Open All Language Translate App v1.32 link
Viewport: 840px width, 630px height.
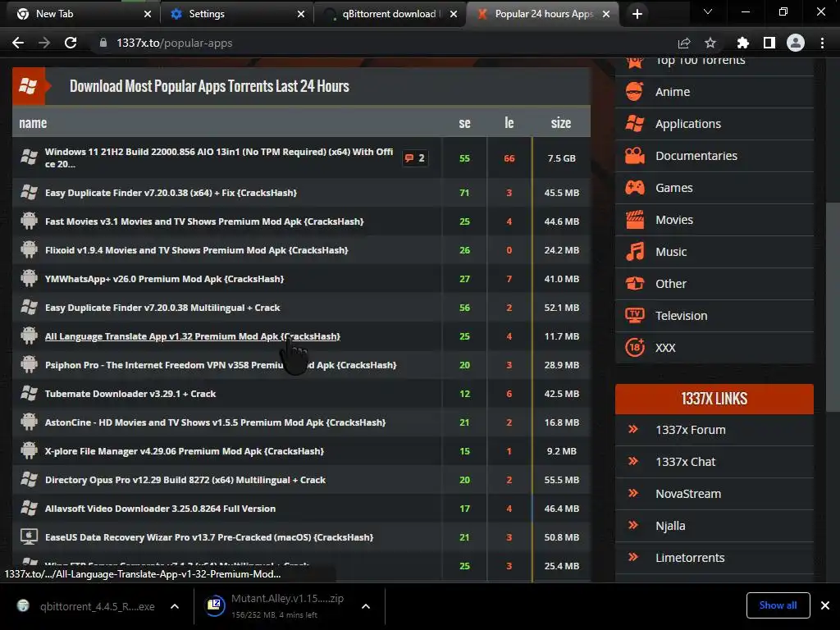coord(192,336)
